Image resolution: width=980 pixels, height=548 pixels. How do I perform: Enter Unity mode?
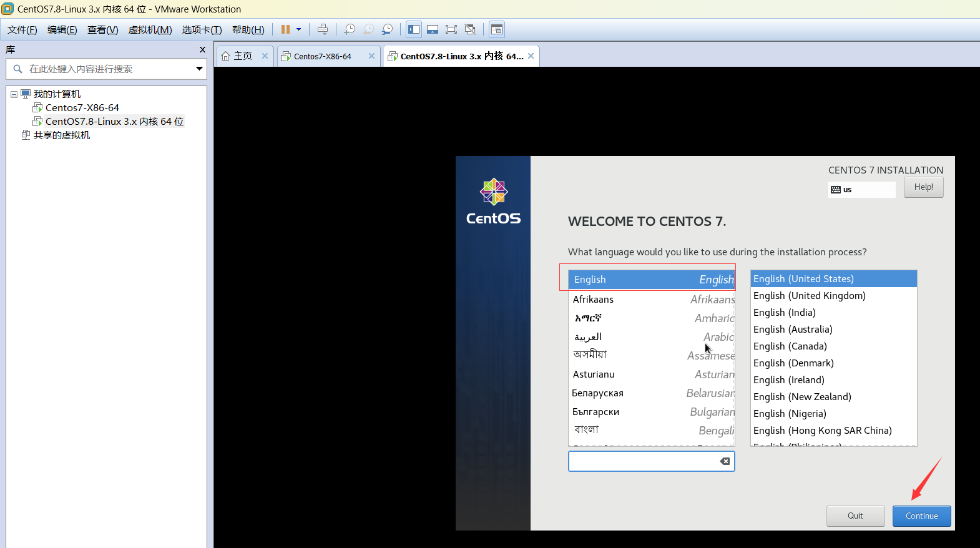(470, 29)
